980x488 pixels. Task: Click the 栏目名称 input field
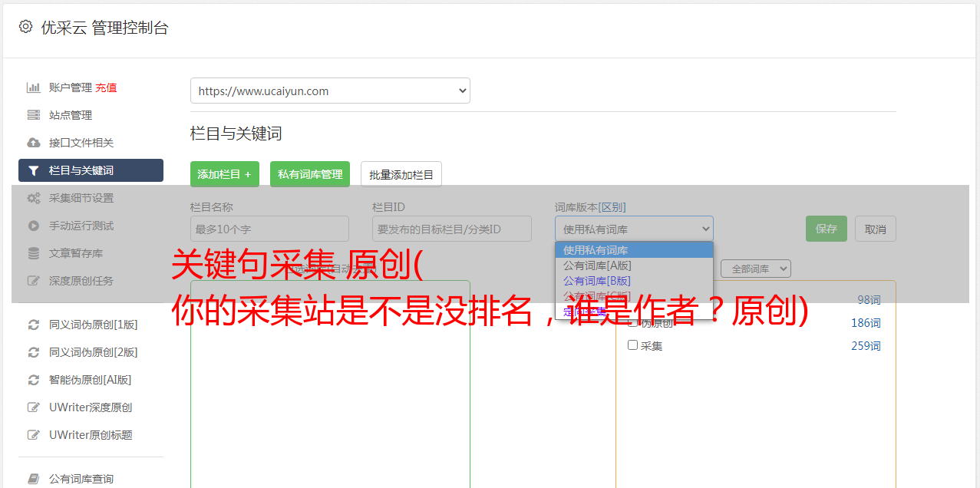point(269,229)
